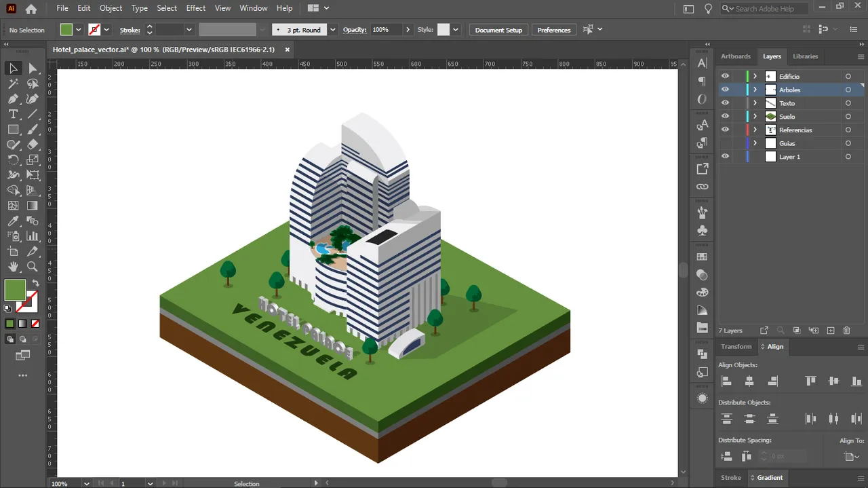868x488 pixels.
Task: Open Edit Toolbar three dots
Action: [x=23, y=375]
